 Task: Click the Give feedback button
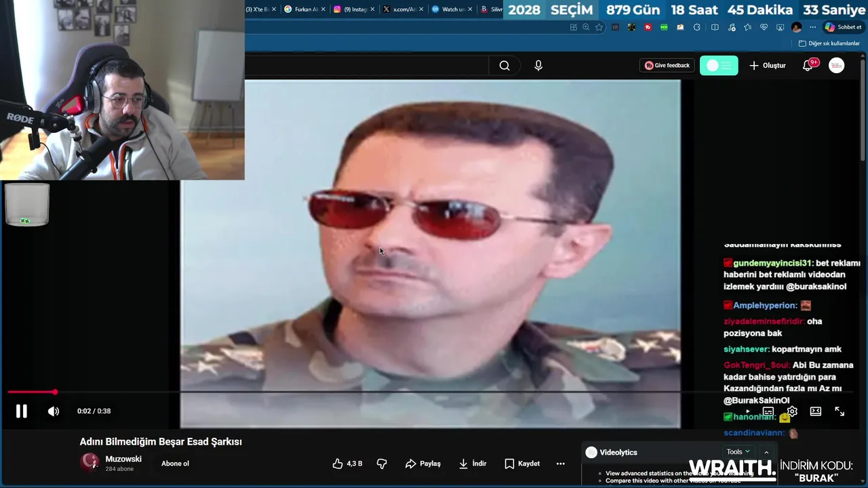[x=667, y=66]
